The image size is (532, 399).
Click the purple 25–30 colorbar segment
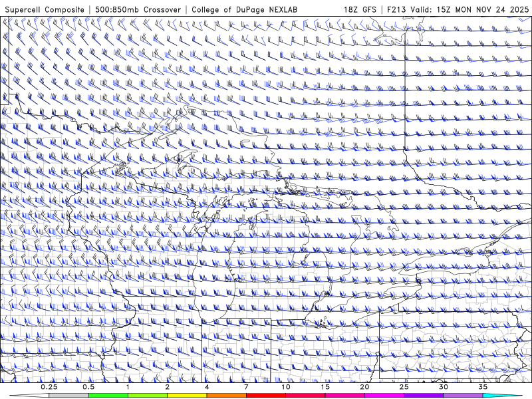424,396
